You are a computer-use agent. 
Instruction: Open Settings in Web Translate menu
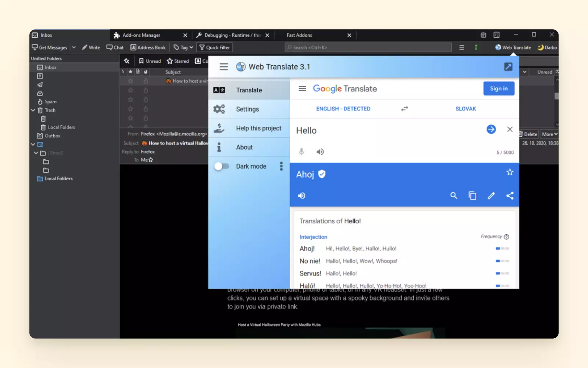coord(249,109)
